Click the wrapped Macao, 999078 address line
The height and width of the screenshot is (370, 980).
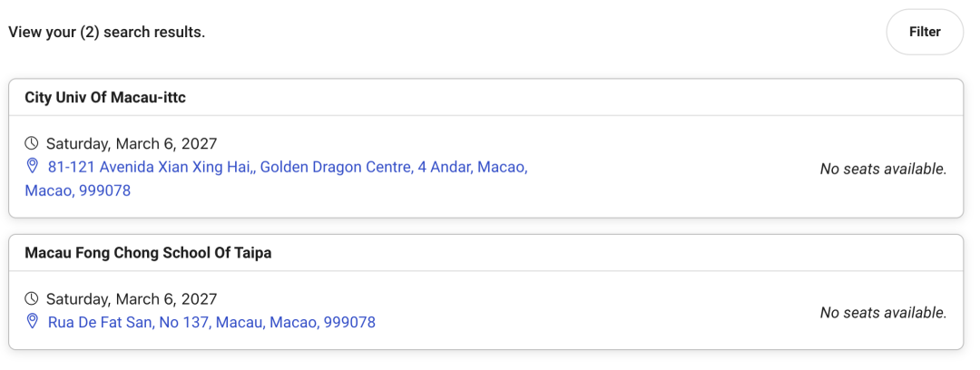pos(78,190)
